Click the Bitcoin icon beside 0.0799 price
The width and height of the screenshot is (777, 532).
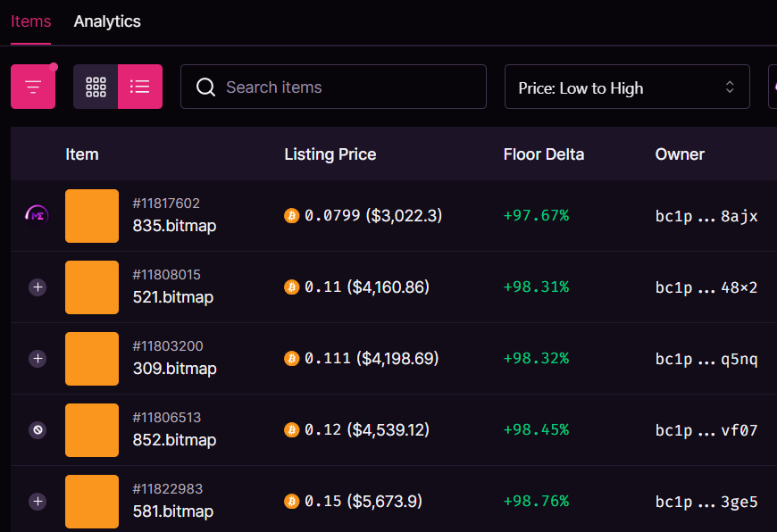pyautogui.click(x=291, y=215)
